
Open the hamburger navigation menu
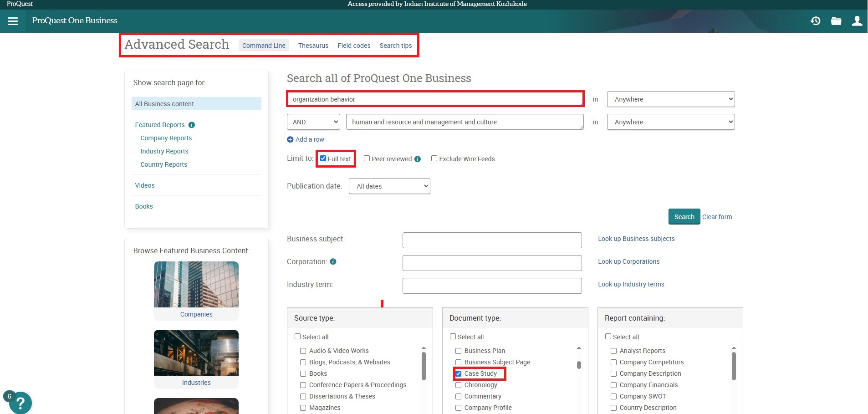[13, 21]
